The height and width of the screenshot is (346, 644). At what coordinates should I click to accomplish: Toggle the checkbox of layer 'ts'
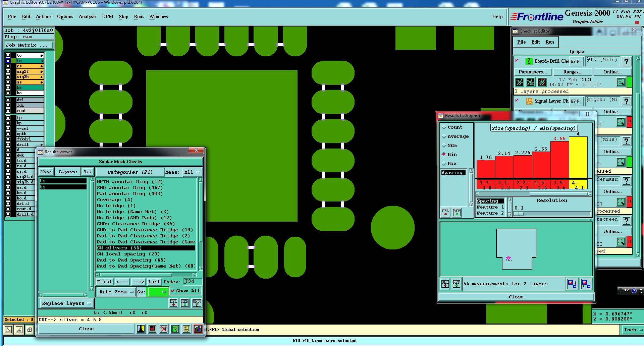(x=8, y=61)
